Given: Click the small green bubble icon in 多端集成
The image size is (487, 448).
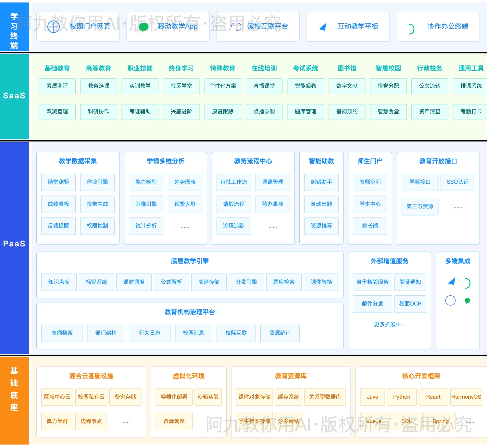Looking at the screenshot, I should pyautogui.click(x=468, y=301).
